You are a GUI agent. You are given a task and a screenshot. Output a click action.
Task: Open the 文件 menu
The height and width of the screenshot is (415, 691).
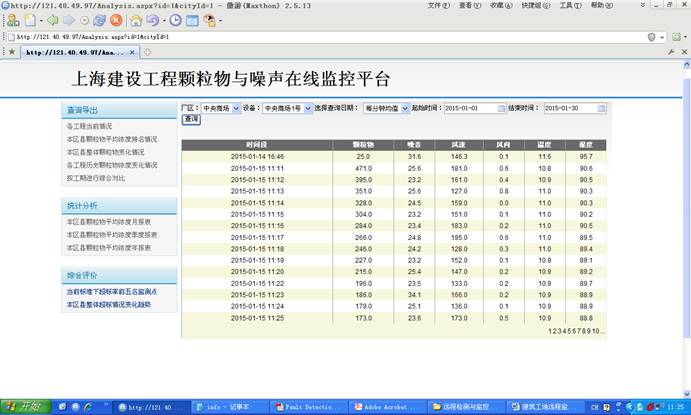coord(437,5)
